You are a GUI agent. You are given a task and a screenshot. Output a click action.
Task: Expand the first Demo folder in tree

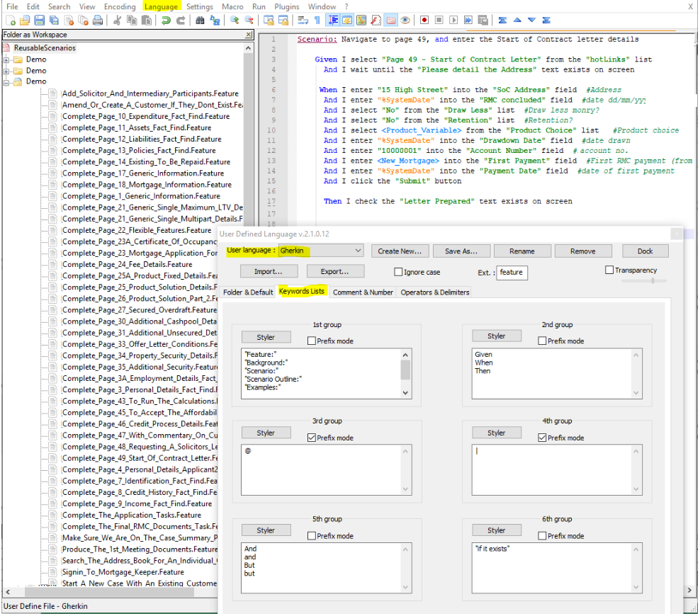point(7,59)
